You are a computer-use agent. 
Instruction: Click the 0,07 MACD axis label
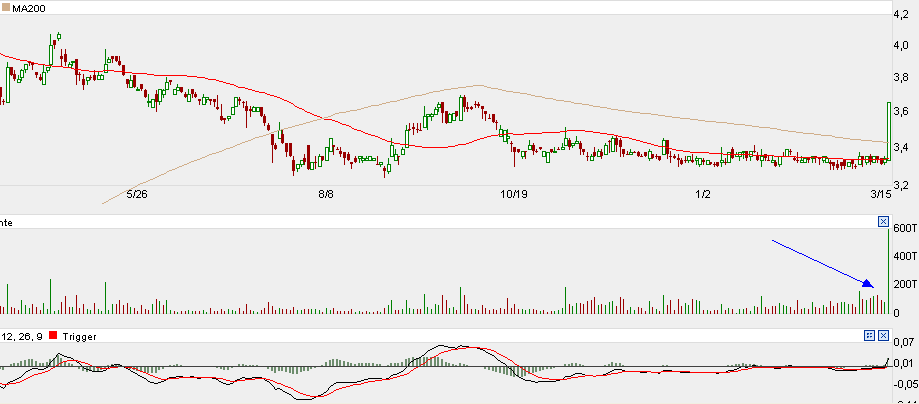(x=905, y=341)
